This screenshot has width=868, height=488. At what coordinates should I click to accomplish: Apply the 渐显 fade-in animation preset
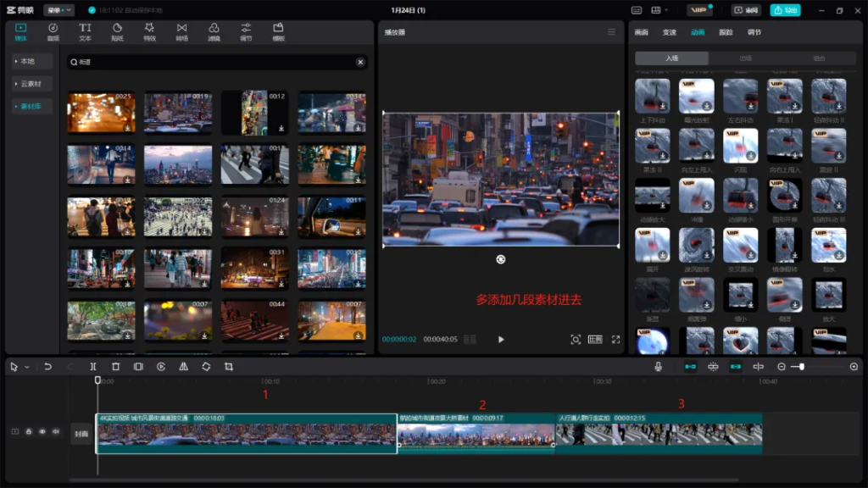pyautogui.click(x=652, y=295)
